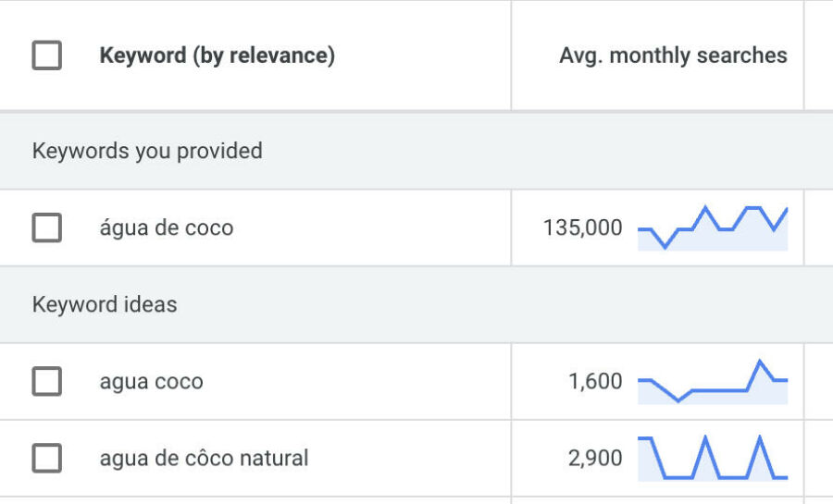Image resolution: width=833 pixels, height=504 pixels.
Task: Click the 135,000 monthly searches value
Action: 582,227
